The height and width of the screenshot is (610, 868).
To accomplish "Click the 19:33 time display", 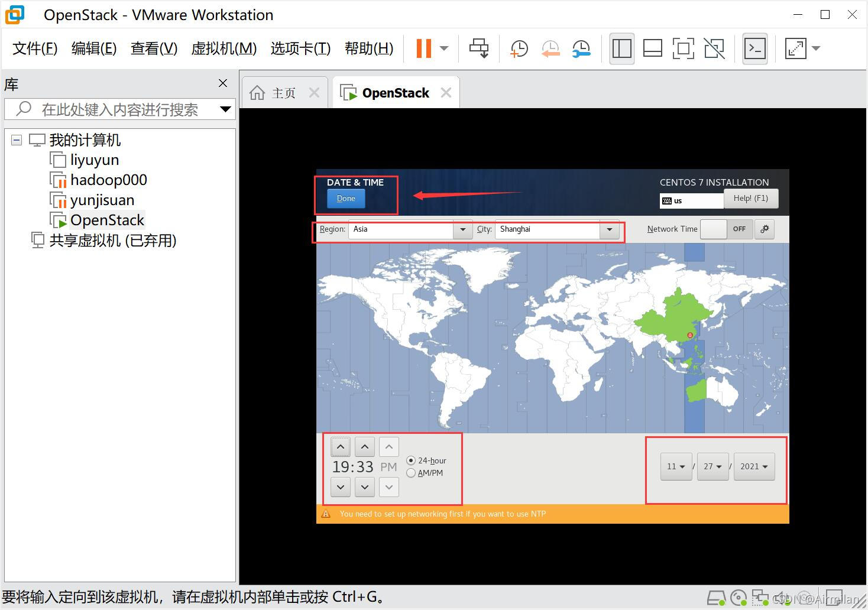I will coord(353,467).
